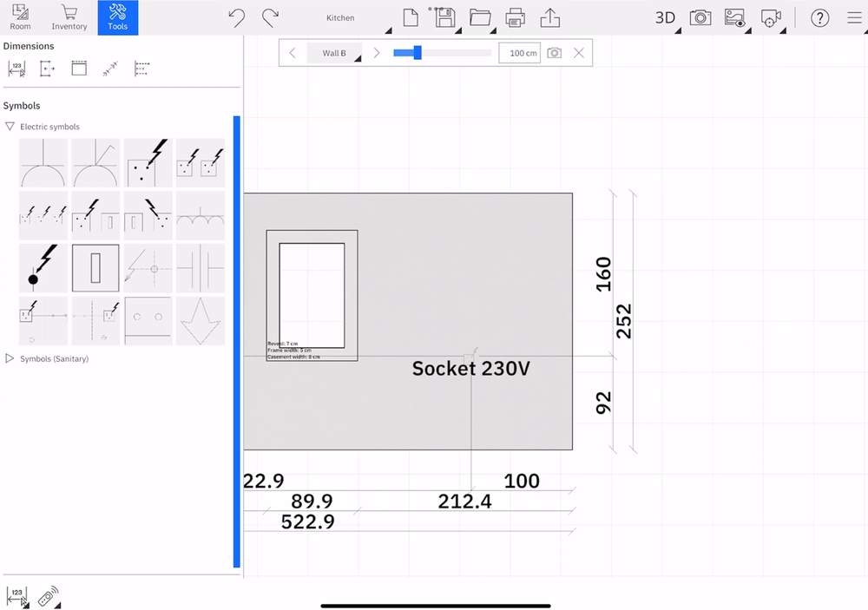The image size is (868, 610).
Task: Select the Socket 230V label
Action: pos(471,368)
